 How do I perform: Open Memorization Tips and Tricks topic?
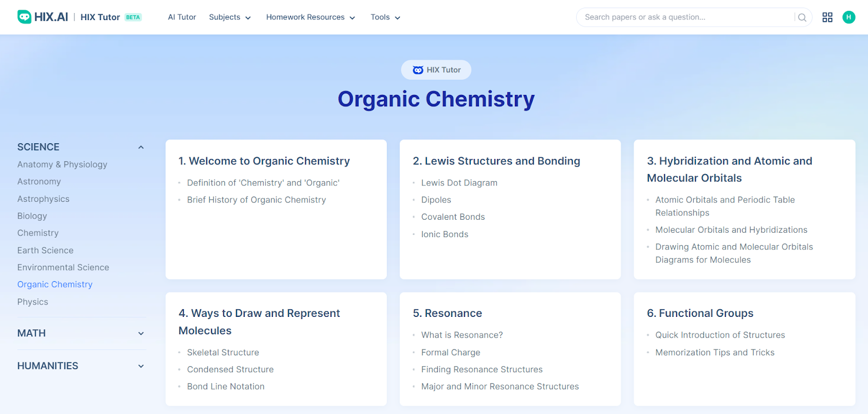point(715,353)
